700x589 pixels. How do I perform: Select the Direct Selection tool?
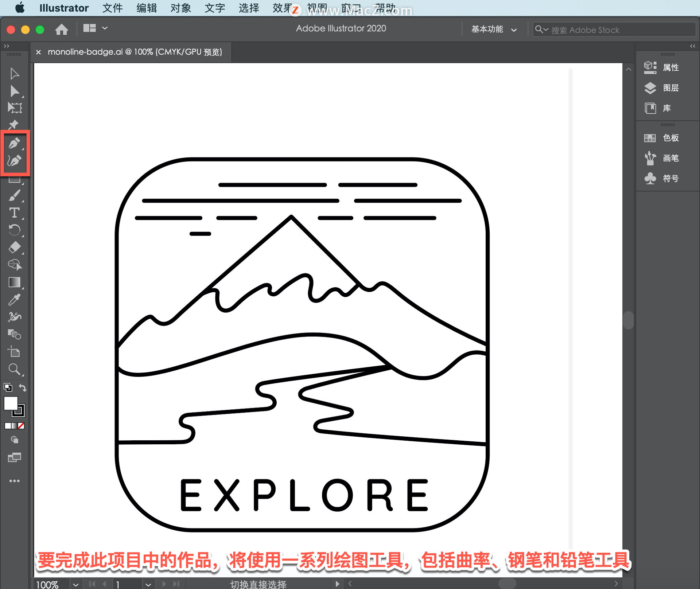coord(15,91)
